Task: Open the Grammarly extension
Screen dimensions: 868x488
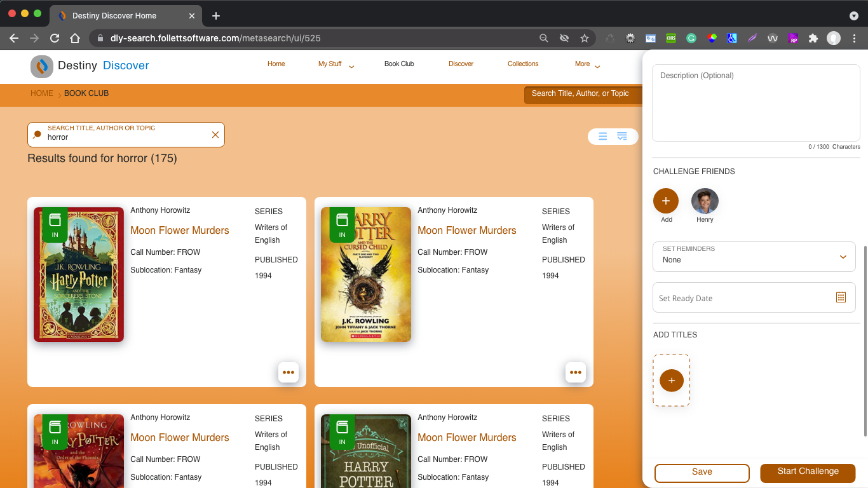Action: tap(691, 38)
